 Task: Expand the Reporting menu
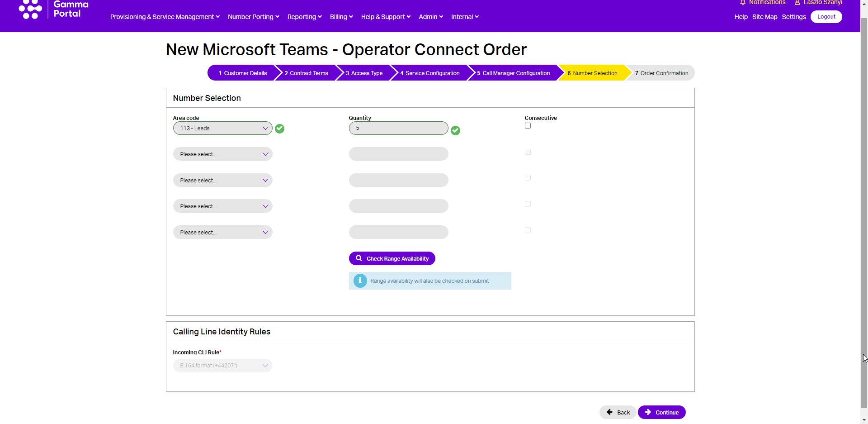pos(305,17)
